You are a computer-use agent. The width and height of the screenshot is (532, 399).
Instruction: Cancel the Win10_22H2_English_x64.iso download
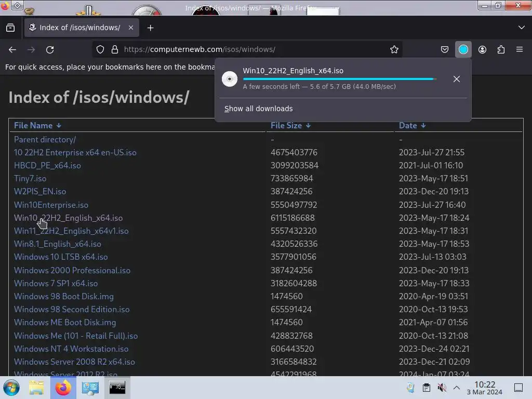[457, 79]
